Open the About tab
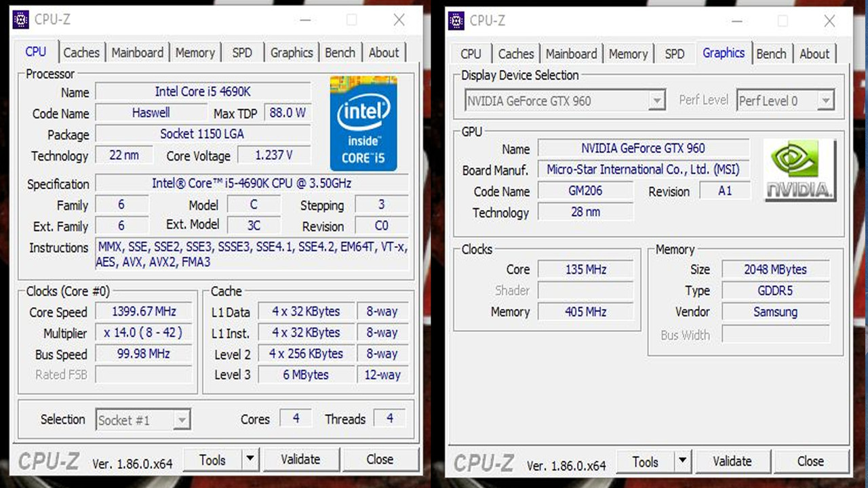The image size is (868, 488). tap(384, 52)
